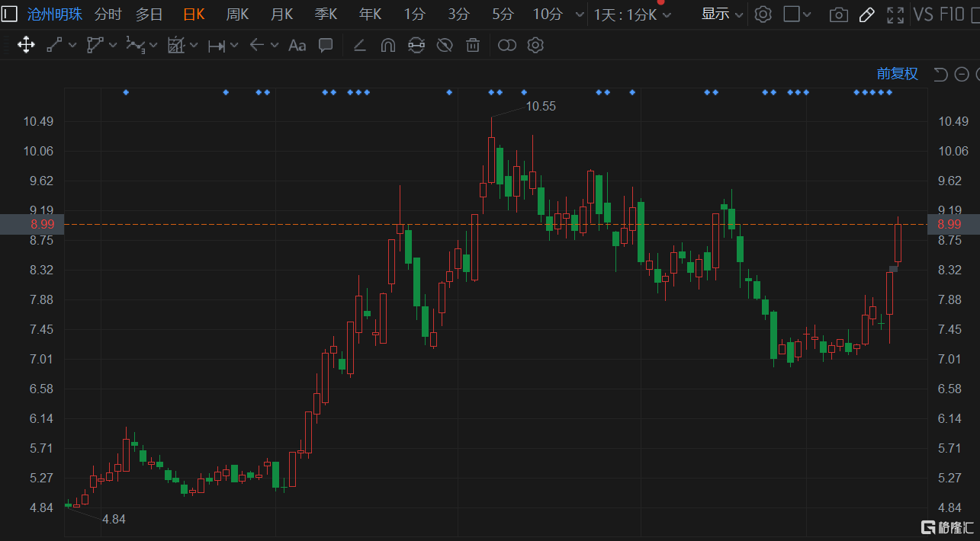
Task: Expand the range tool dropdown arrow
Action: (x=234, y=46)
